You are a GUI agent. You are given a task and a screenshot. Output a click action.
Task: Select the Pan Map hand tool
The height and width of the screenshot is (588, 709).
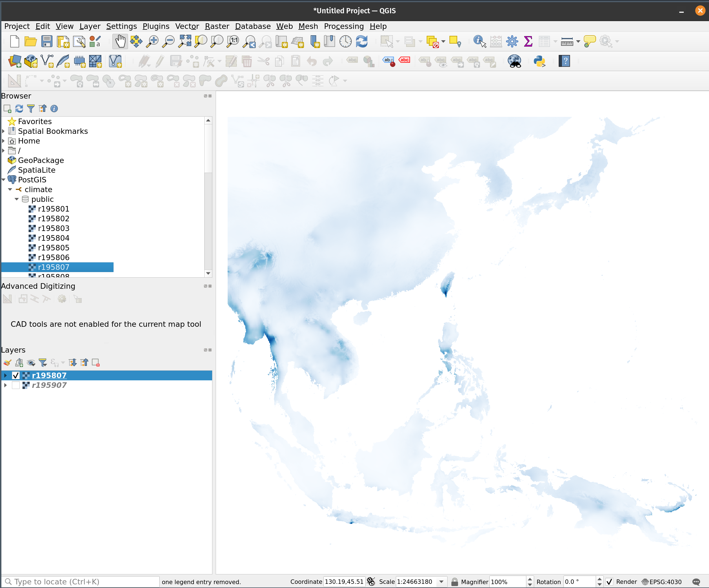point(120,42)
